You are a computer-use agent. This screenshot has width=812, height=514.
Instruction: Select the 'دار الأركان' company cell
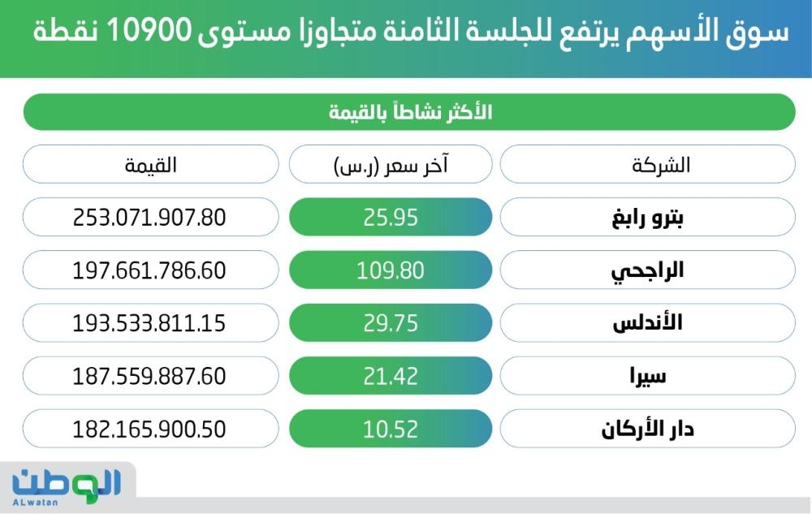pyautogui.click(x=647, y=428)
